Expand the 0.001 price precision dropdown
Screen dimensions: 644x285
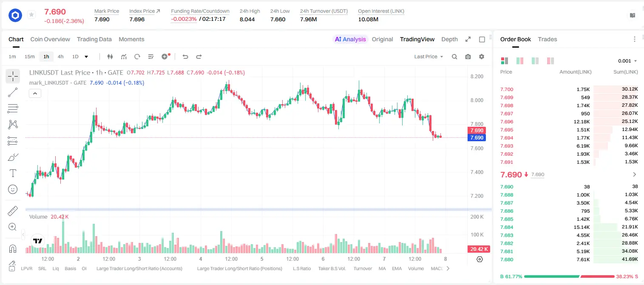(x=627, y=61)
